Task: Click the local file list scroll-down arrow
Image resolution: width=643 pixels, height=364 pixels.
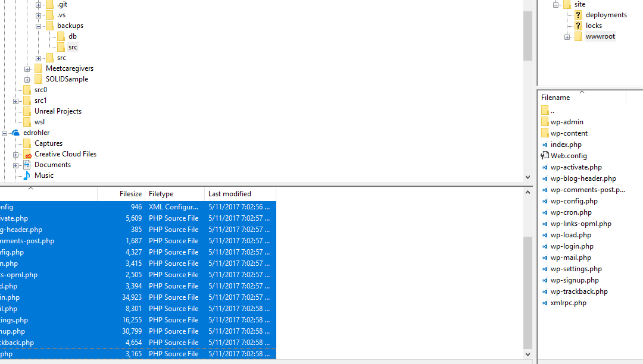Action: pyautogui.click(x=527, y=354)
